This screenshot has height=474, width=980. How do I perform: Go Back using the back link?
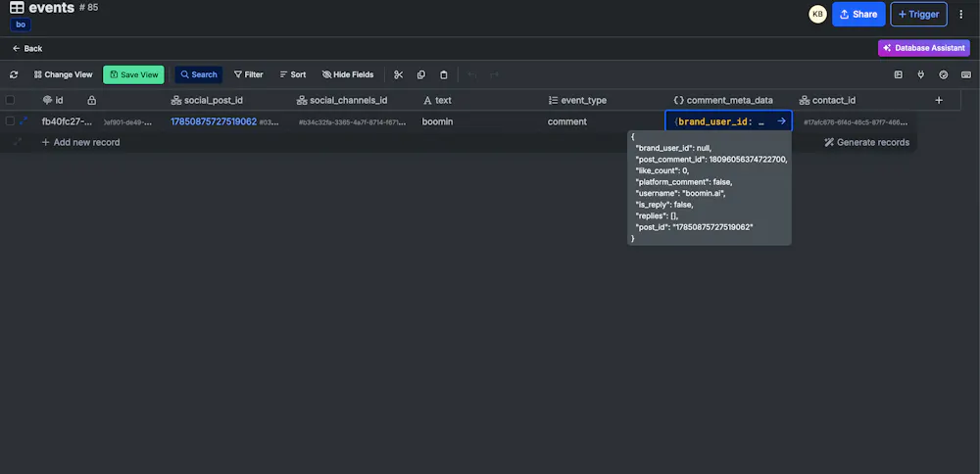[x=27, y=49]
